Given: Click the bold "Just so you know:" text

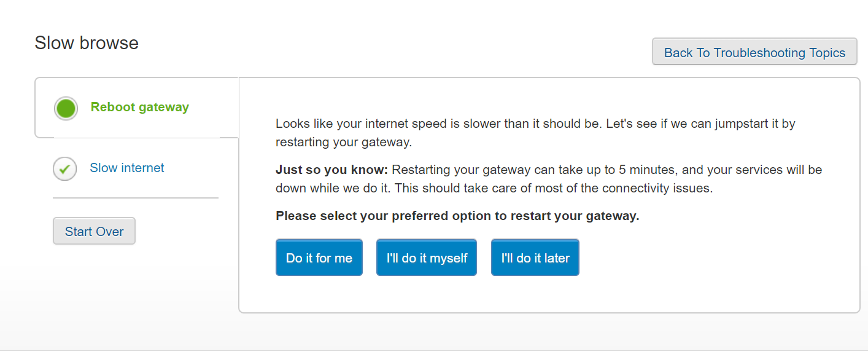Looking at the screenshot, I should (x=331, y=169).
